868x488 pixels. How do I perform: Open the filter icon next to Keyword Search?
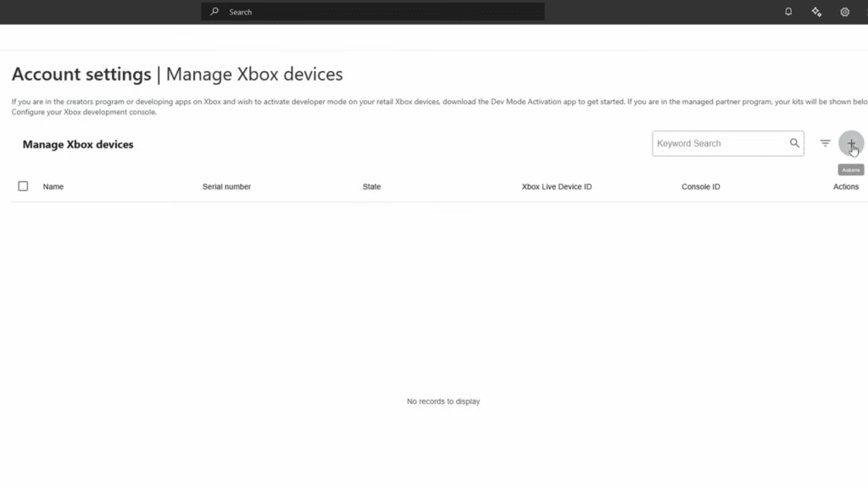pyautogui.click(x=825, y=143)
